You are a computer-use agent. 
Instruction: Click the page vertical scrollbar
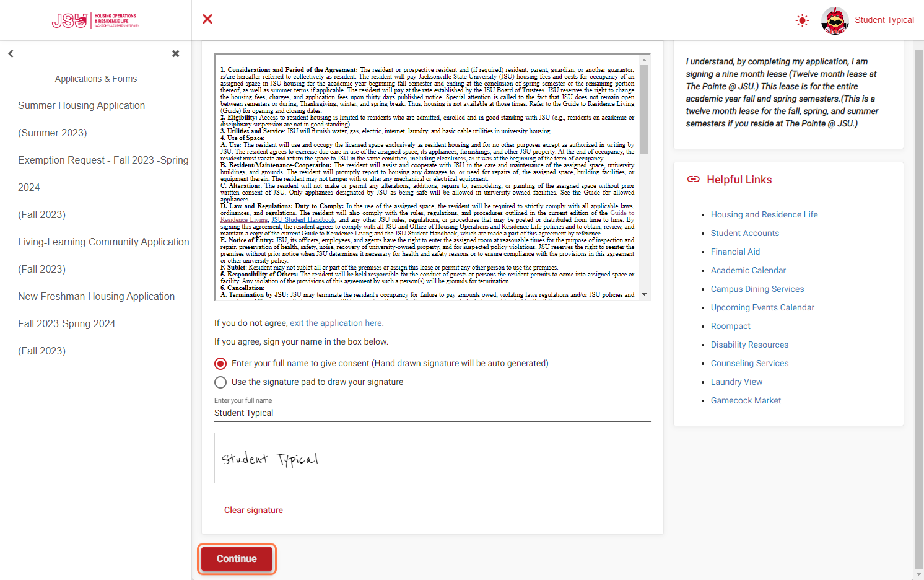click(919, 310)
